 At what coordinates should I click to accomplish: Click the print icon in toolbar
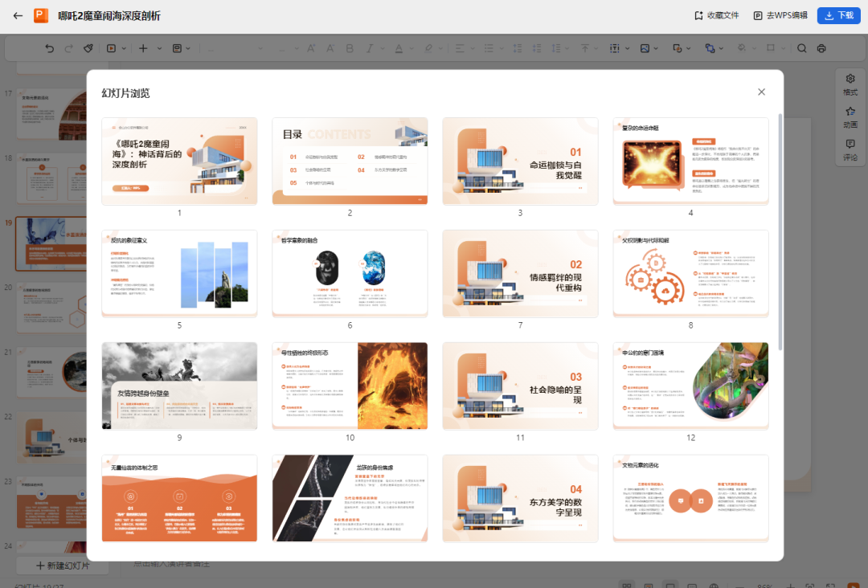tap(821, 49)
